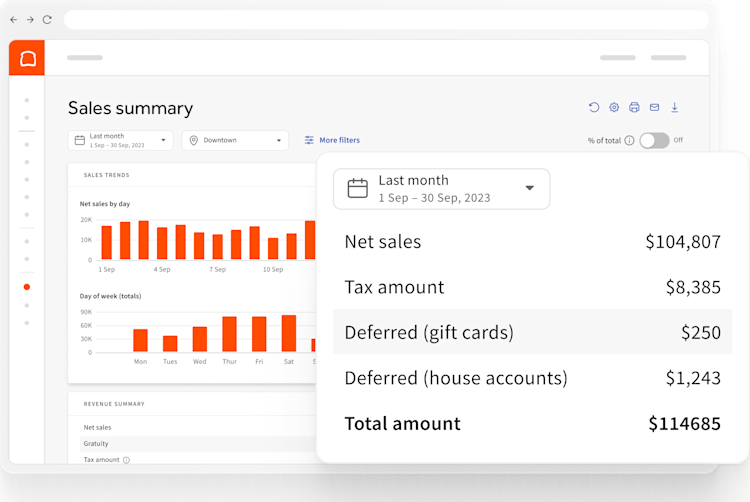Click the browser address bar

[386, 20]
